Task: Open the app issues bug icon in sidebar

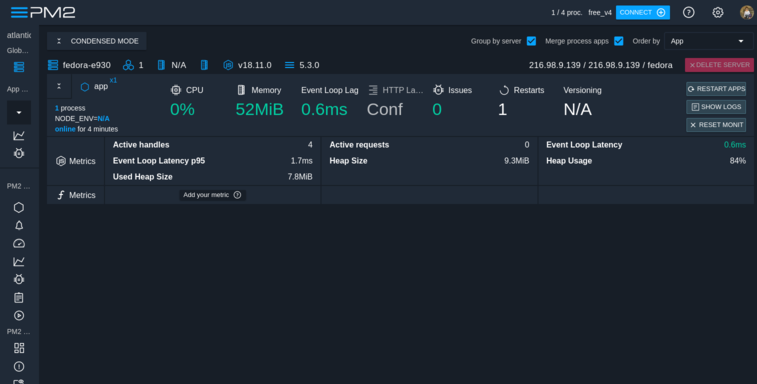Action: coord(19,154)
